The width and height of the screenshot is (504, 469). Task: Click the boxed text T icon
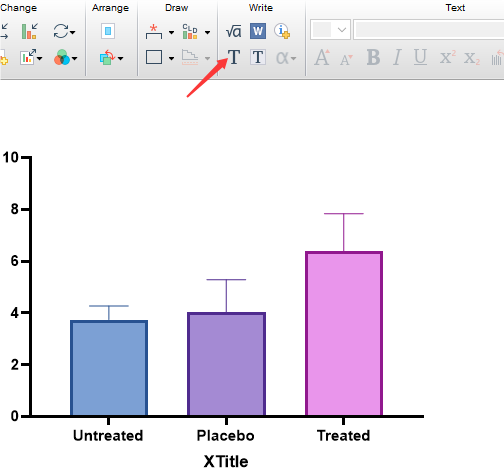pos(258,57)
